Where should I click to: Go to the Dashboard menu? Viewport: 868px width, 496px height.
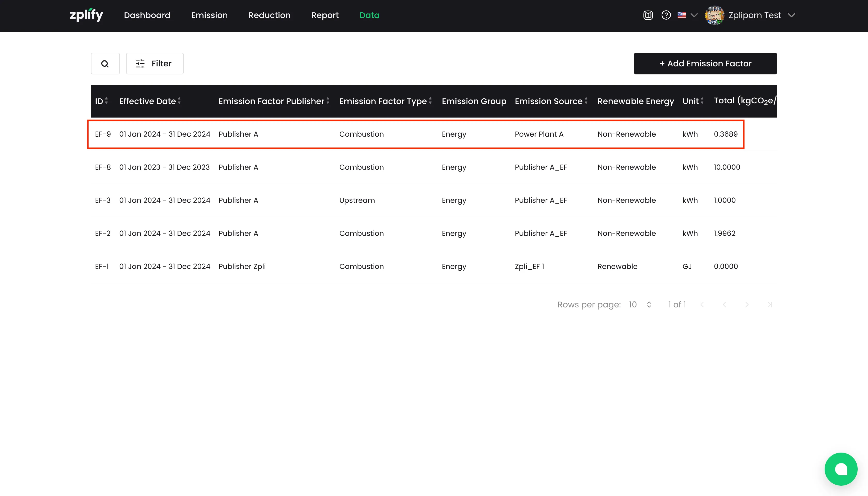[x=147, y=15]
